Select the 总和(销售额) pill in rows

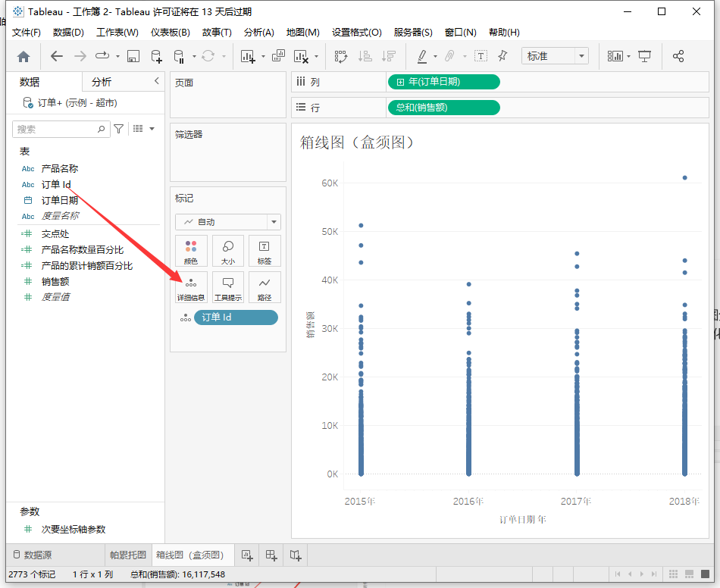(x=443, y=108)
